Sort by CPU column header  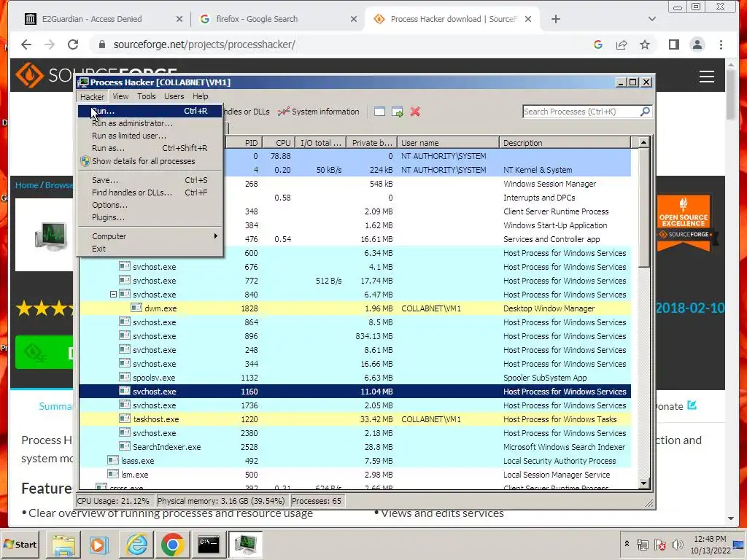tap(278, 142)
